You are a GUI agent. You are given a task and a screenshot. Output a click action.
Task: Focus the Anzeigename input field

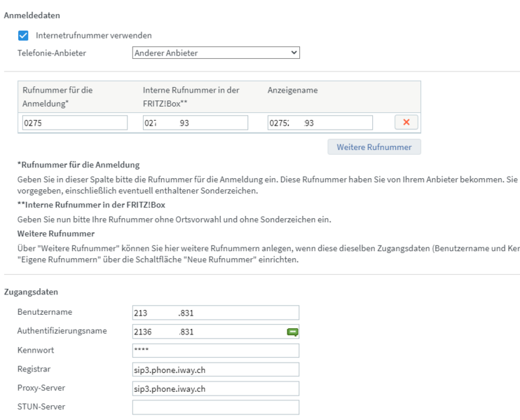click(320, 123)
